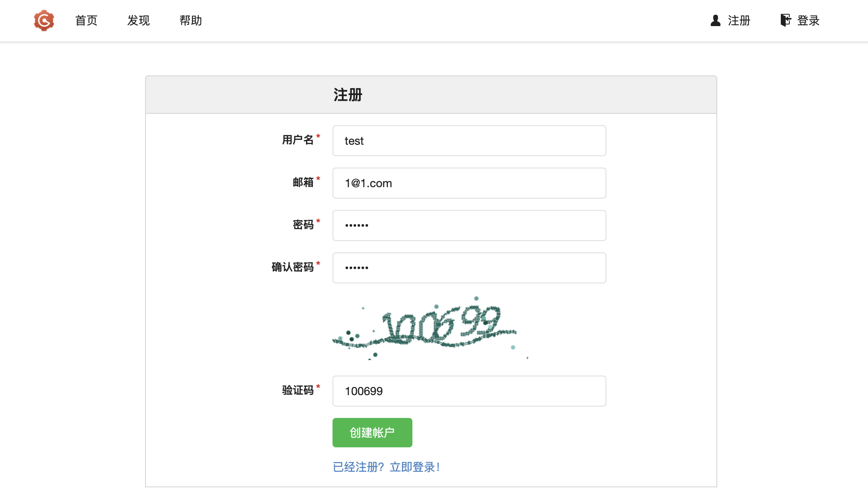
Task: Focus the 验证码 field containing 100699
Action: pyautogui.click(x=469, y=391)
